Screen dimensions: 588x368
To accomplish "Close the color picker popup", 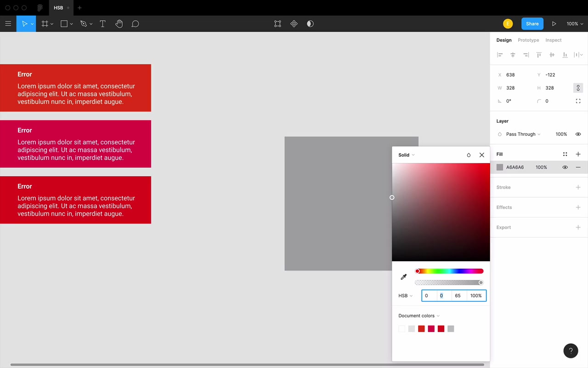I will [x=482, y=155].
